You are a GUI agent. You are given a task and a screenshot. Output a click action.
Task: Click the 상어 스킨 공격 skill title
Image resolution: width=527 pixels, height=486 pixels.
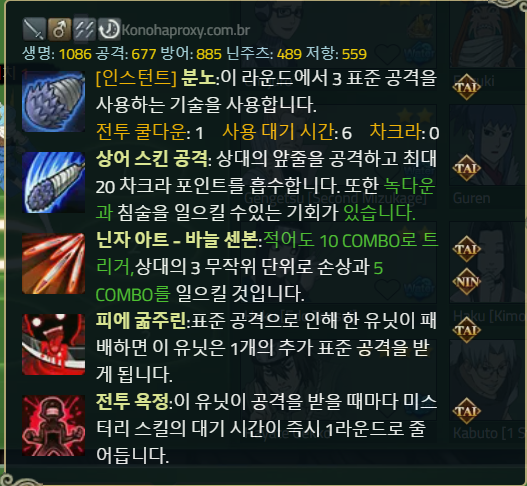pyautogui.click(x=152, y=158)
